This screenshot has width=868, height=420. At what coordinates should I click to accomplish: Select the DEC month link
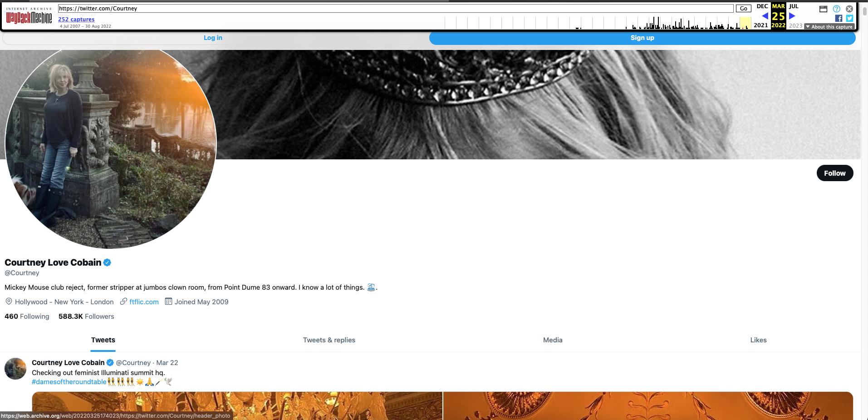coord(762,6)
